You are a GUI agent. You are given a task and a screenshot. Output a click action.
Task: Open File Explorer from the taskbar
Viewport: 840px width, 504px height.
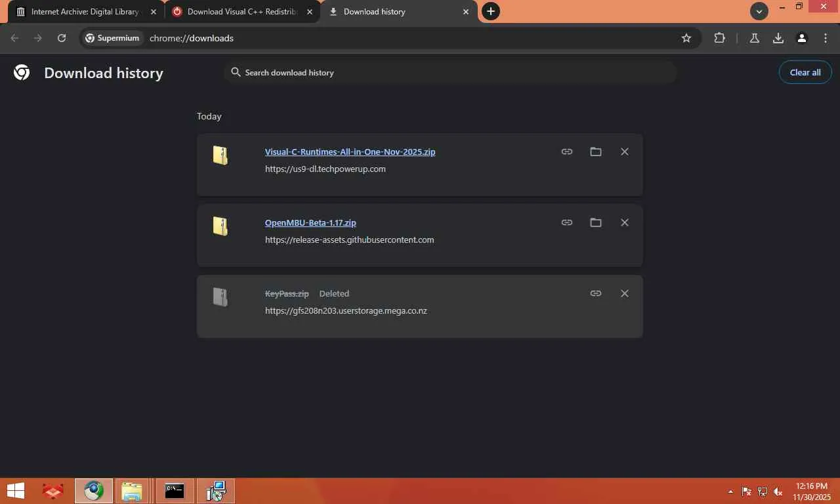133,491
